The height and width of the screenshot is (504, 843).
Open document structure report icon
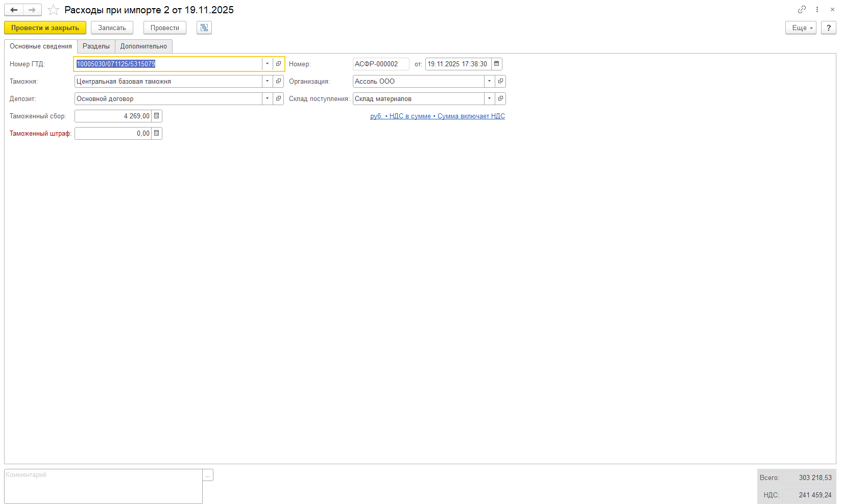point(204,28)
